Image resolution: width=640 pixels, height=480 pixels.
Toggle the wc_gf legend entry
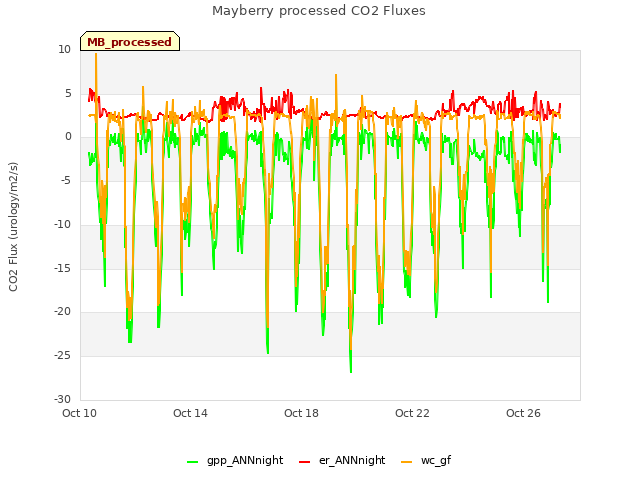click(426, 460)
